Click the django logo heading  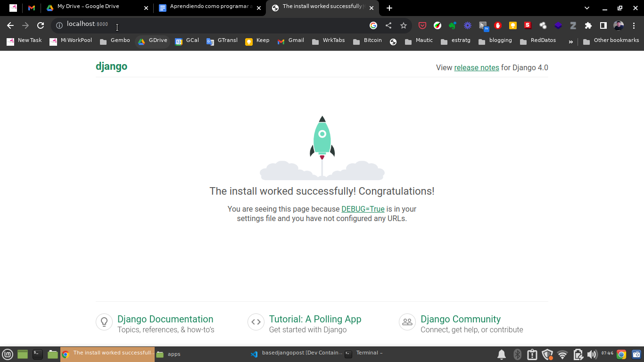point(111,66)
